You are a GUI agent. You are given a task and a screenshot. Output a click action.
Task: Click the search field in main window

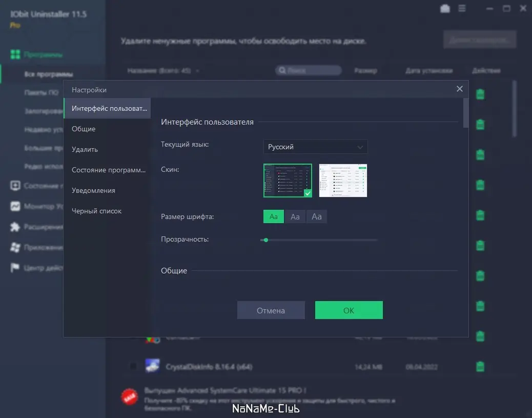(308, 71)
